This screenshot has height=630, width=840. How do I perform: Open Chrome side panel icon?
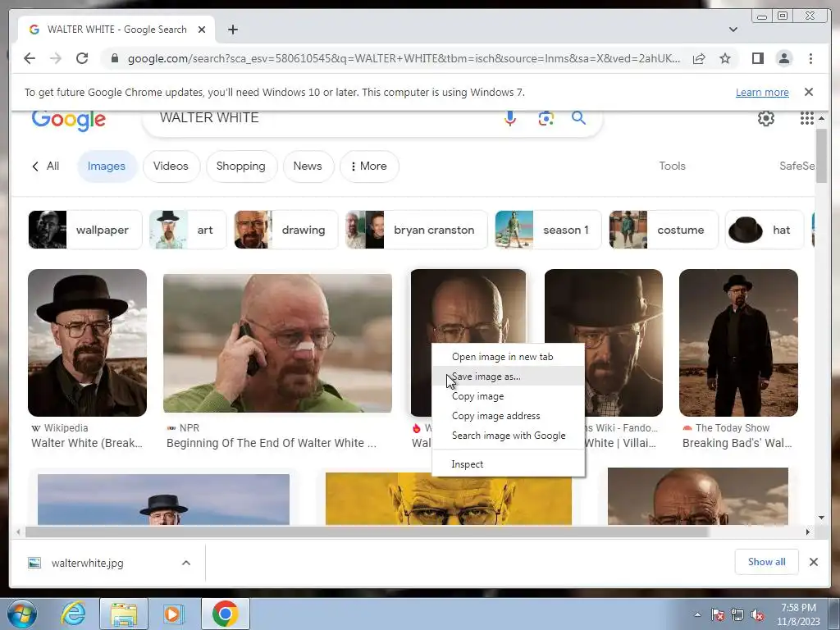[757, 58]
